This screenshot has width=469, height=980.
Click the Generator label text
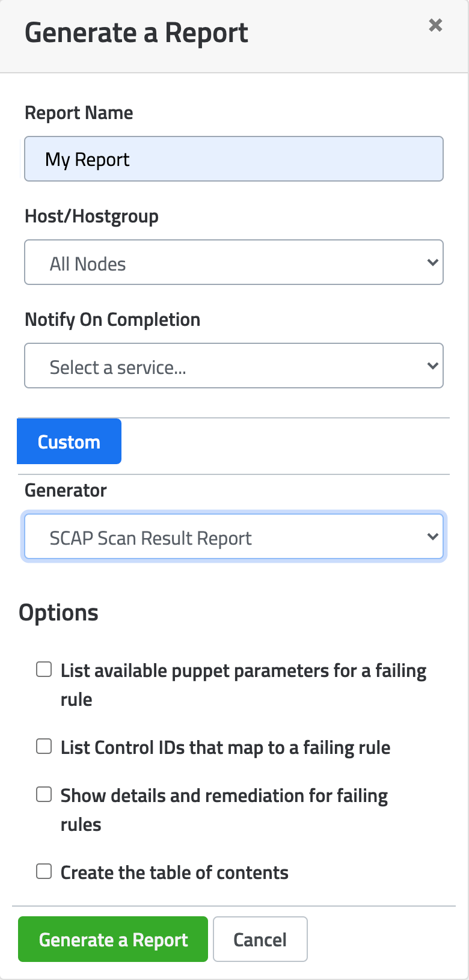(66, 491)
